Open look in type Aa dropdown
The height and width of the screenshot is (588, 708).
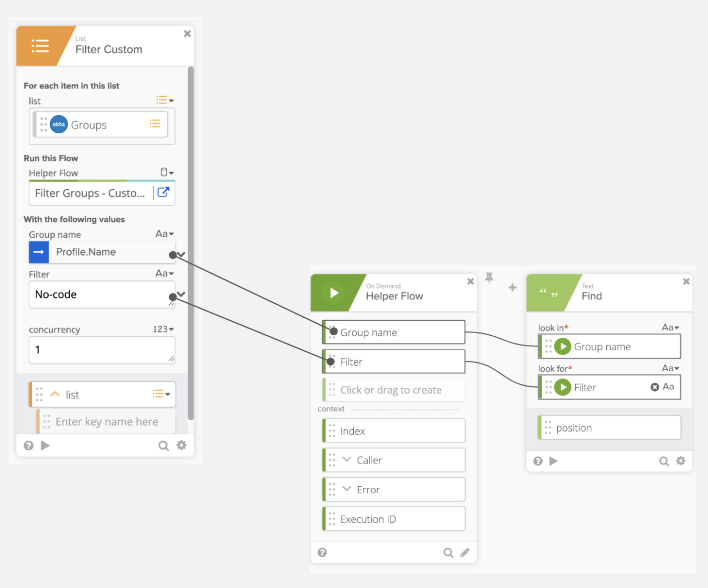coord(671,327)
